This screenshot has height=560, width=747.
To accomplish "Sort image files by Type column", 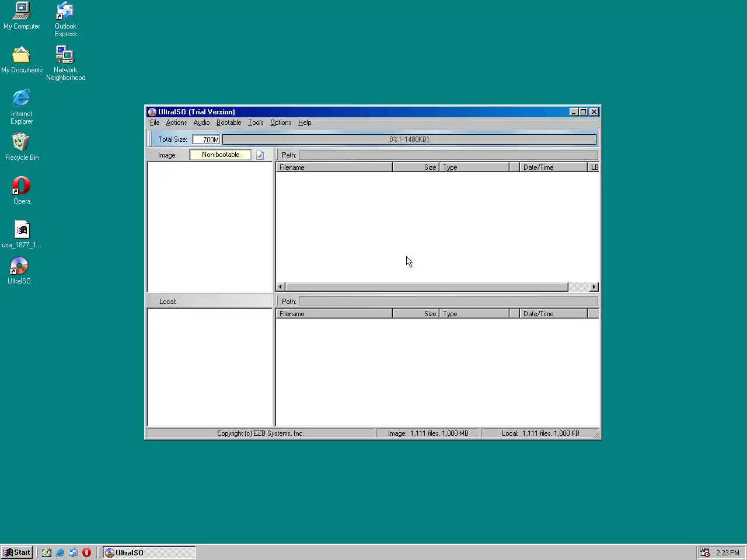I will 474,167.
